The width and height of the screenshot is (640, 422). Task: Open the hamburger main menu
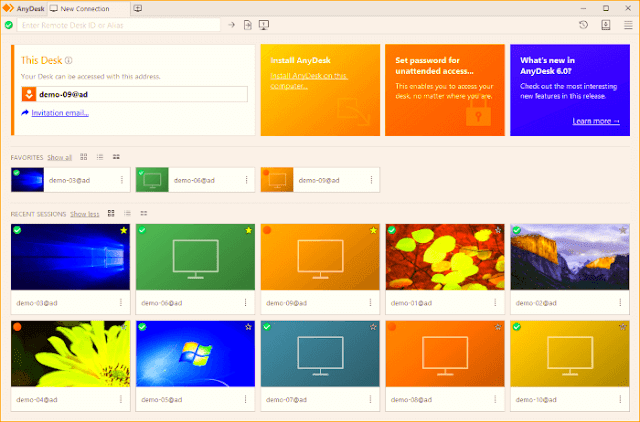[x=628, y=25]
